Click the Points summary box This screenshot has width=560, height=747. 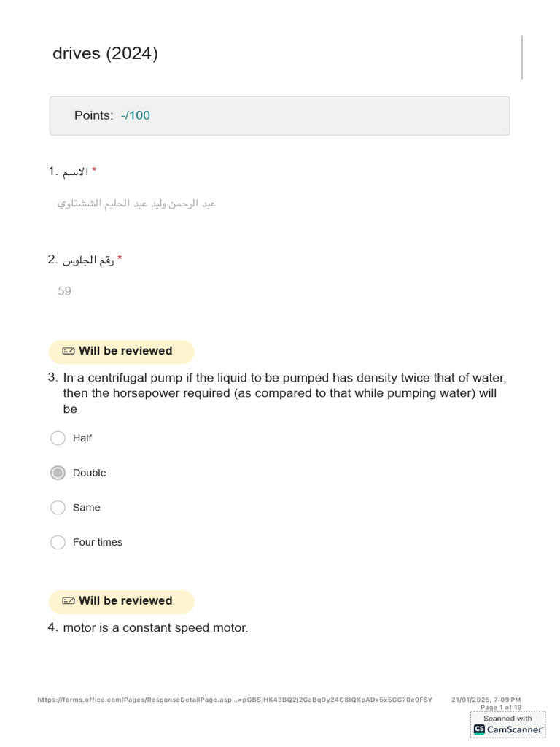(279, 116)
